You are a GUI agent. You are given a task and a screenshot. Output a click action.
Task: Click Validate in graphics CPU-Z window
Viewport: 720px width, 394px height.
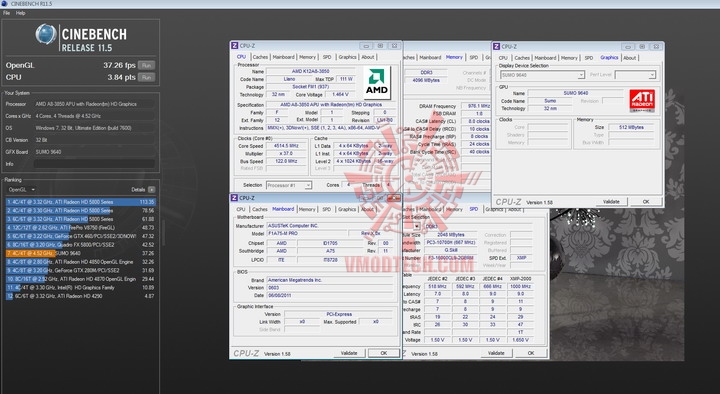(x=611, y=202)
